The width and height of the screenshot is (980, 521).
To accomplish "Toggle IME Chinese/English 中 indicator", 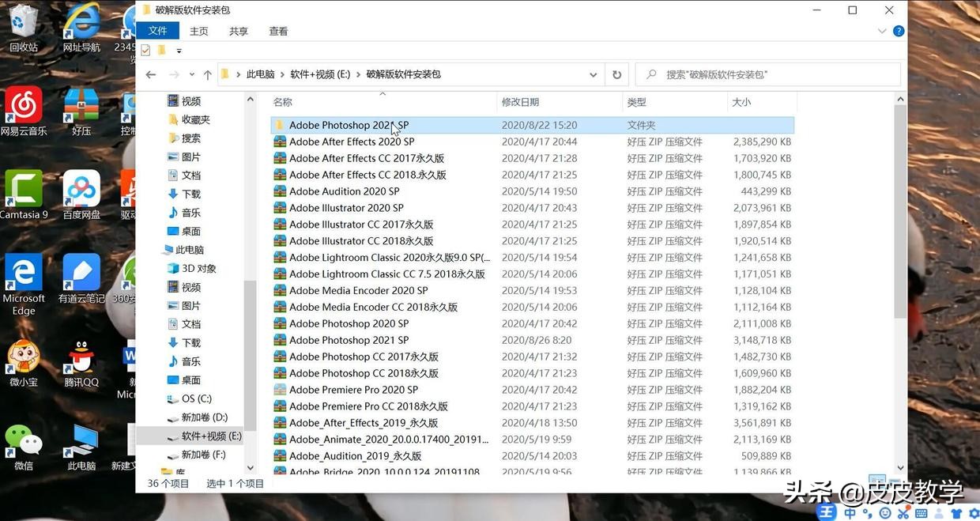I will 850,512.
